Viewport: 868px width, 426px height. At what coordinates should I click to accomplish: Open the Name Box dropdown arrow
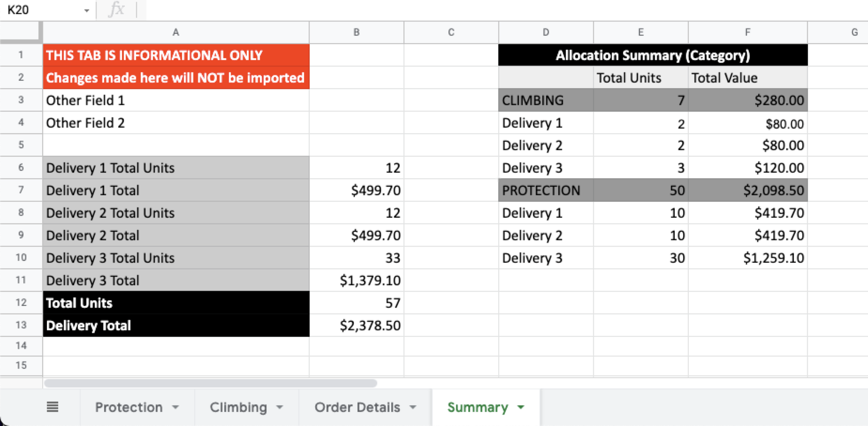(x=86, y=9)
